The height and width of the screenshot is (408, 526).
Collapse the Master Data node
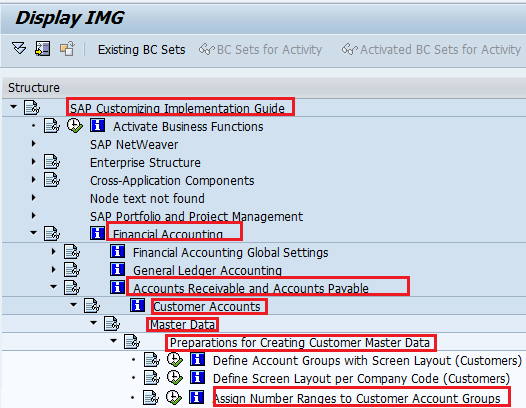[x=94, y=323]
